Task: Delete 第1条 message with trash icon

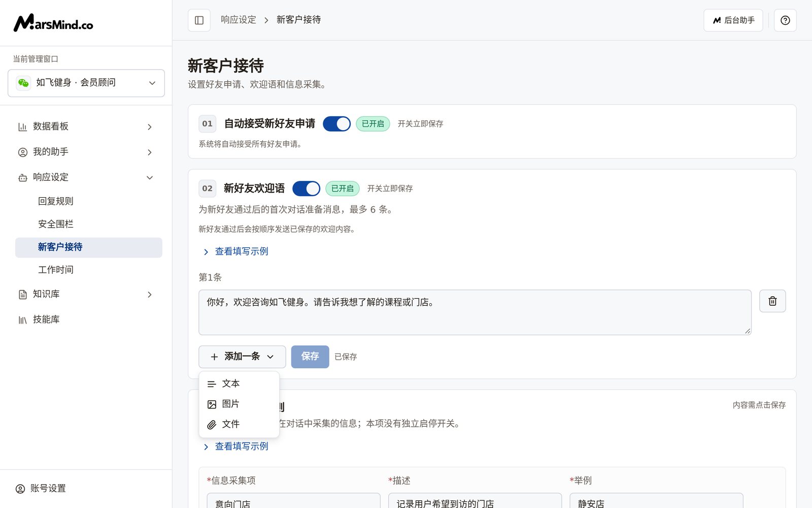Action: pos(772,301)
